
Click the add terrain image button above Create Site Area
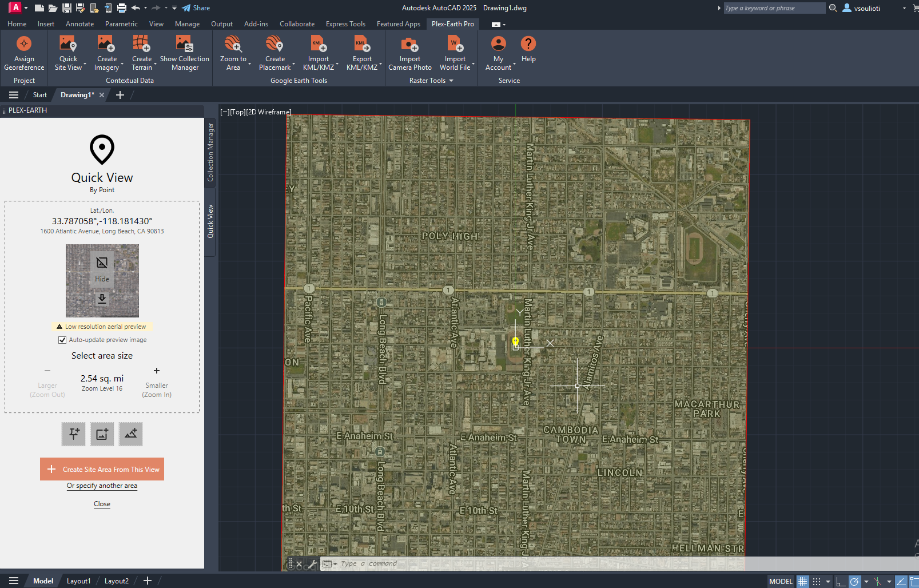pyautogui.click(x=130, y=434)
